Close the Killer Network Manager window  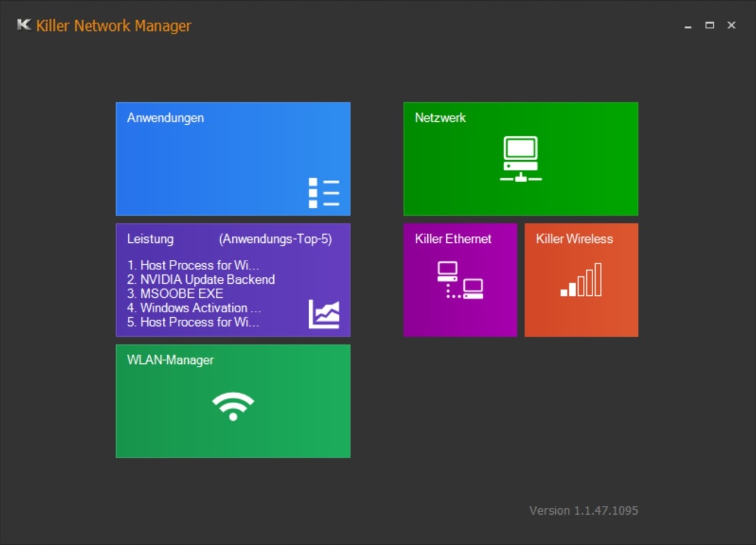pos(731,25)
